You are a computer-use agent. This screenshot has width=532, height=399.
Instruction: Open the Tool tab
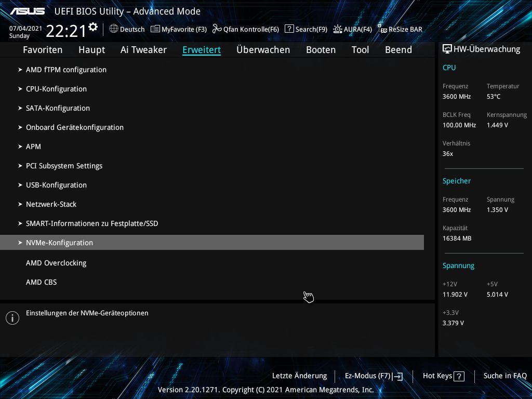pos(361,50)
